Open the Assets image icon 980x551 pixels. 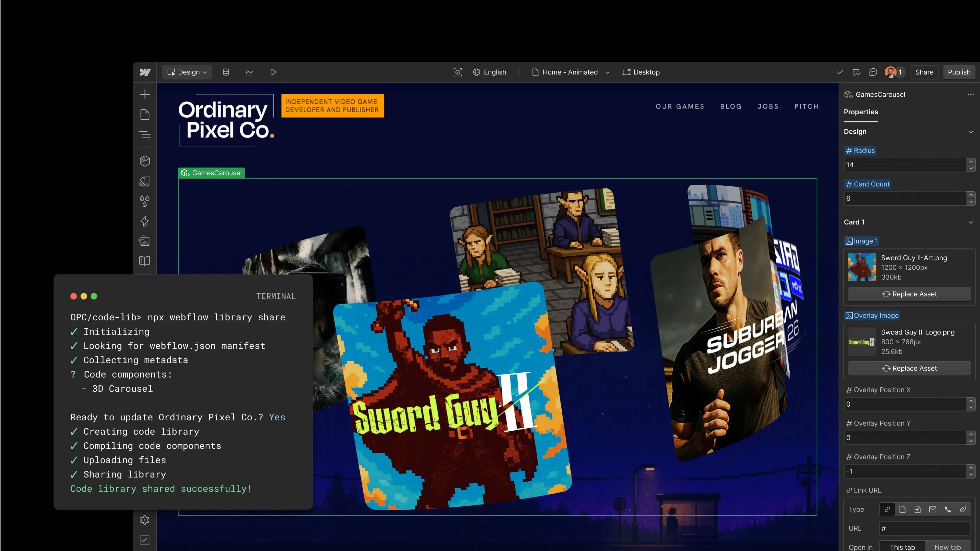[x=145, y=241]
